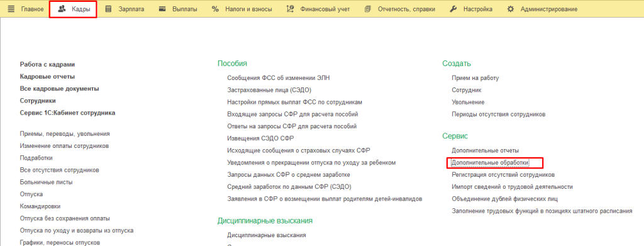The width and height of the screenshot is (644, 246).
Task: Open Все кадровые документы
Action: (60, 88)
